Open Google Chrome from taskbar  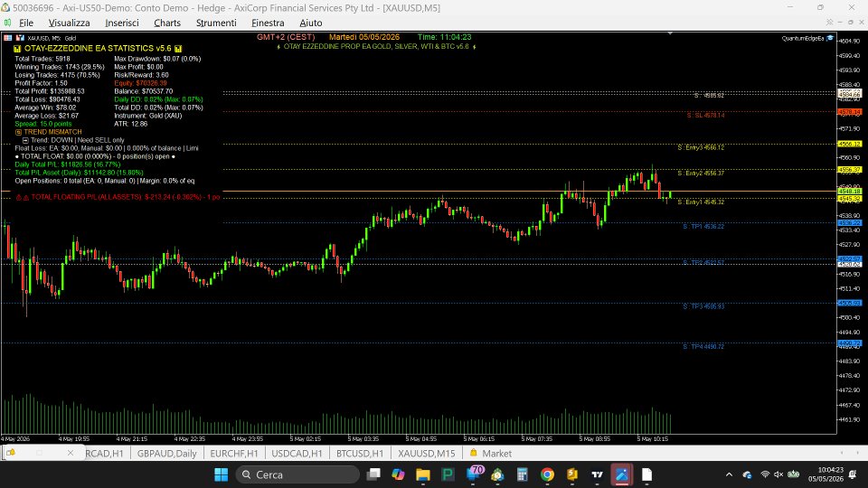[x=547, y=474]
